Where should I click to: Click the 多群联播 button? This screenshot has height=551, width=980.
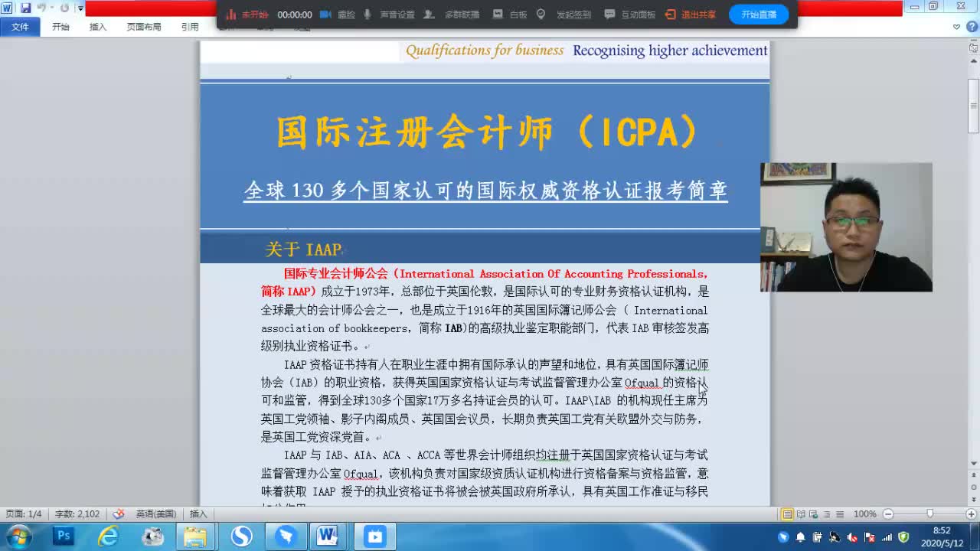coord(452,15)
